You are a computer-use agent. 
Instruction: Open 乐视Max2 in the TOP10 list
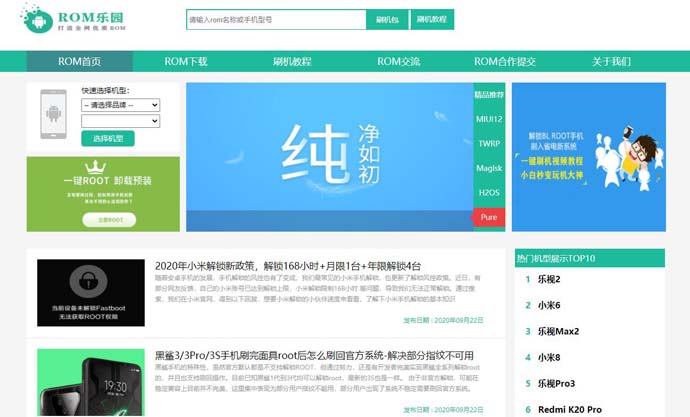(x=558, y=331)
